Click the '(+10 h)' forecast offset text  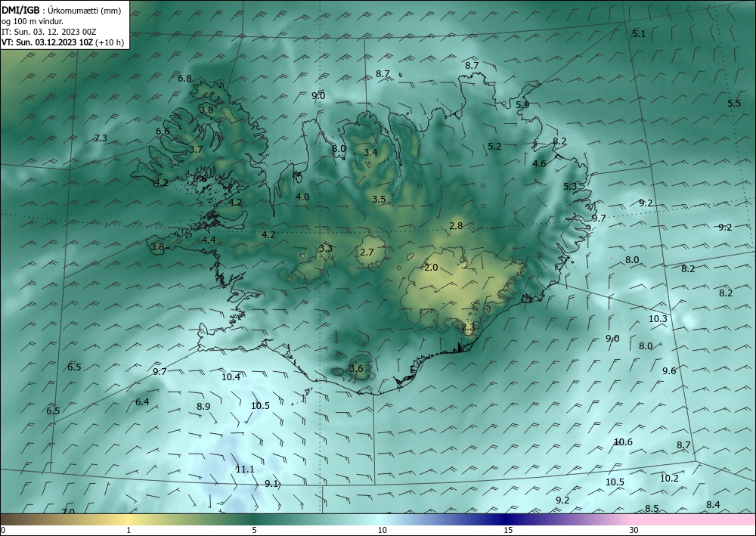click(110, 42)
